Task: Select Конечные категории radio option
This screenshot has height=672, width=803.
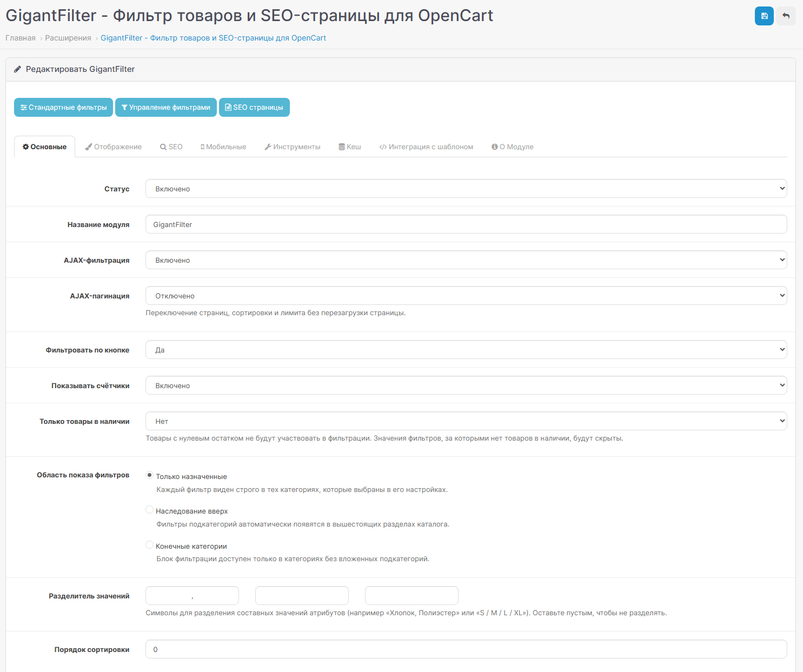Action: (150, 545)
